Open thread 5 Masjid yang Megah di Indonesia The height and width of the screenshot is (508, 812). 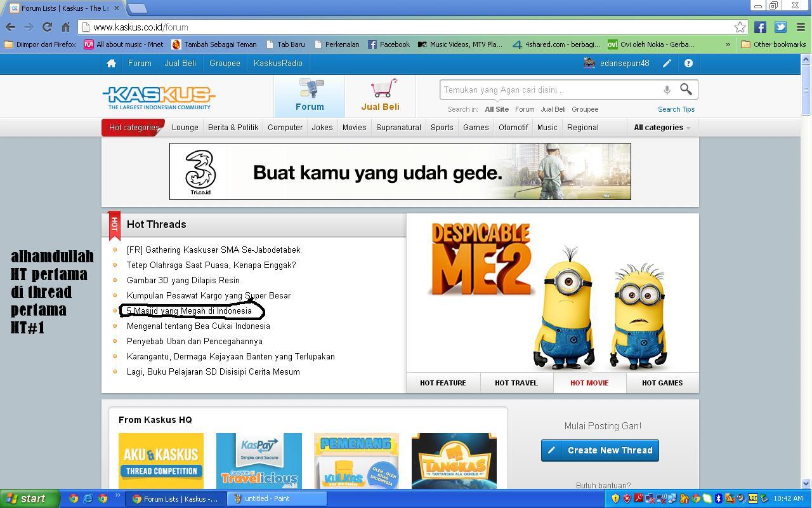[189, 311]
